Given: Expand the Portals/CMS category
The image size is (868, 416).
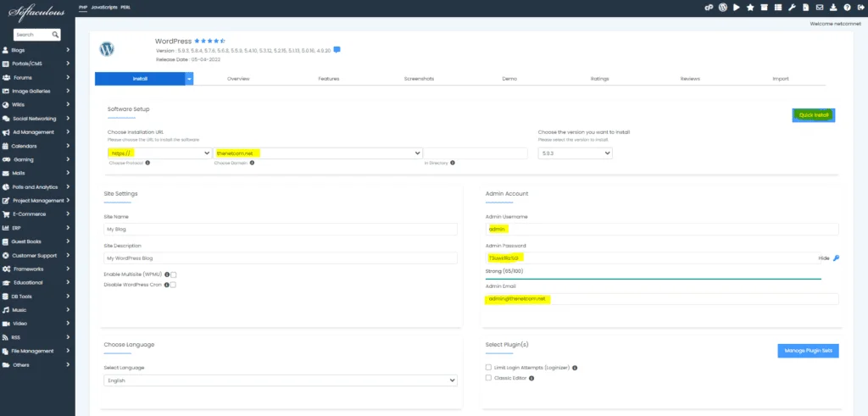Looking at the screenshot, I should [x=68, y=64].
